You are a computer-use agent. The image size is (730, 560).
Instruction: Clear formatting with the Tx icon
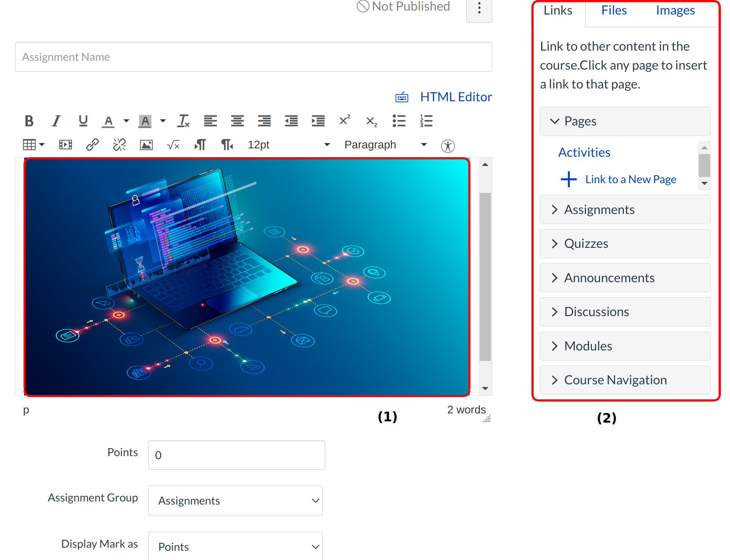pos(184,121)
